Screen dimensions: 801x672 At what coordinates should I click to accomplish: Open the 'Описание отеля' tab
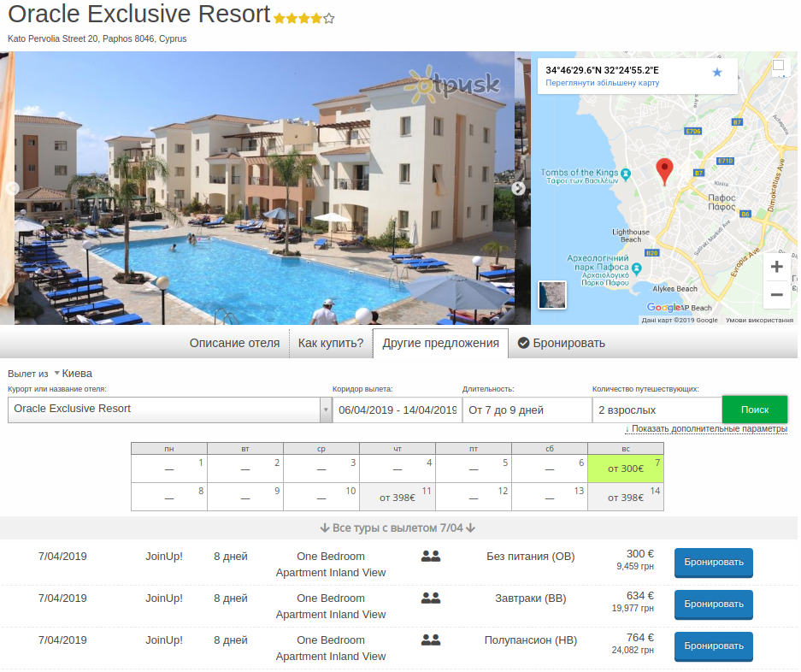tap(234, 343)
